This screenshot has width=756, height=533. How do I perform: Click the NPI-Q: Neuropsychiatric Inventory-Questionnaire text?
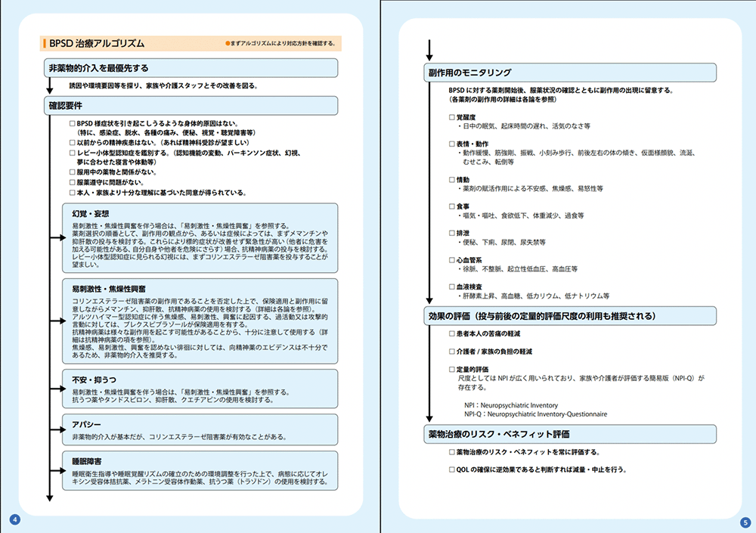click(x=535, y=414)
